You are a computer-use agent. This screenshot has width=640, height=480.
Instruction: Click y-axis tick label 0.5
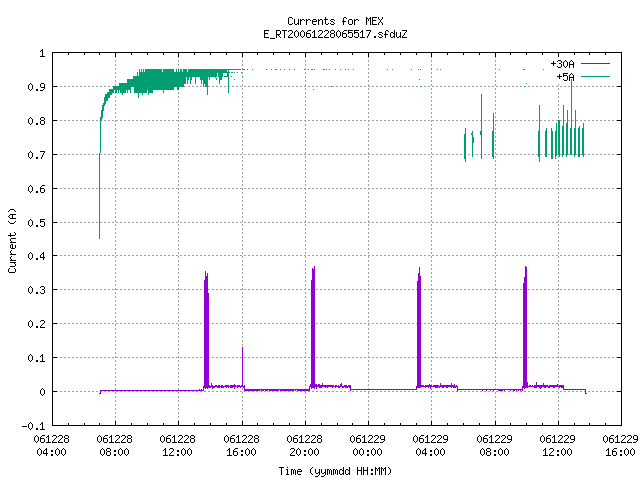coord(36,223)
